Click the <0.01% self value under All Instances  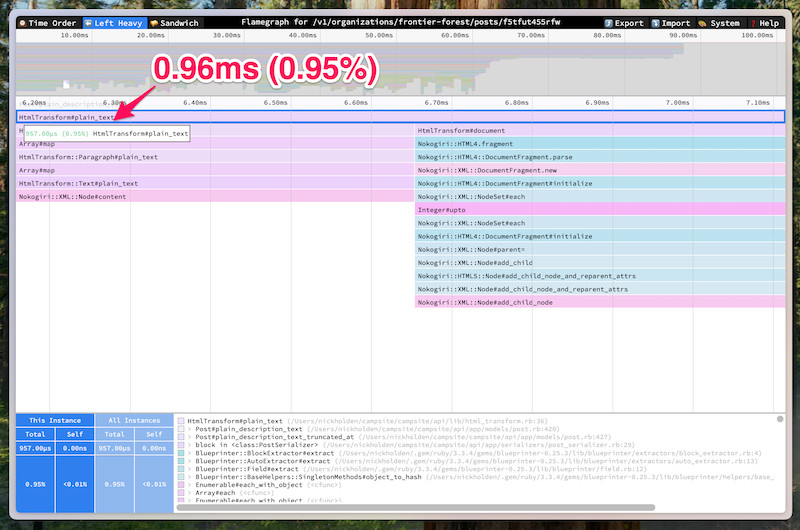coord(154,484)
